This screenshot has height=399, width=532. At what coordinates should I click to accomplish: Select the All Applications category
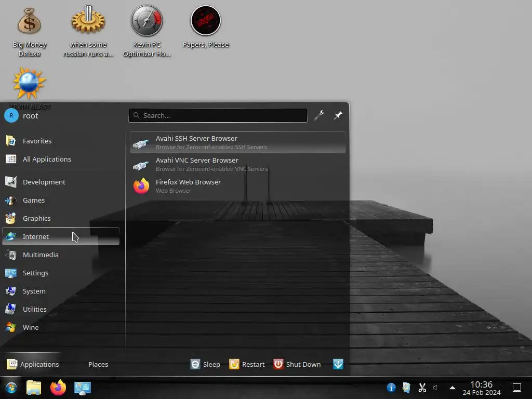[x=61, y=159]
